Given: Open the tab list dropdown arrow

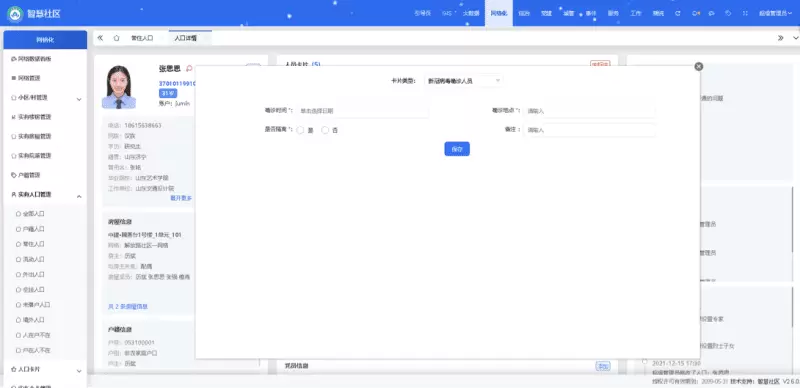Looking at the screenshot, I should coord(795,38).
